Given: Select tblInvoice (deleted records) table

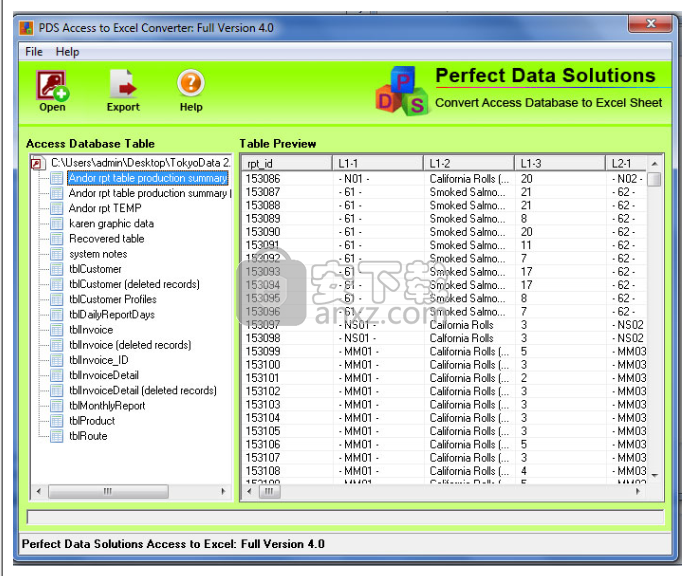Looking at the screenshot, I should click(x=130, y=345).
